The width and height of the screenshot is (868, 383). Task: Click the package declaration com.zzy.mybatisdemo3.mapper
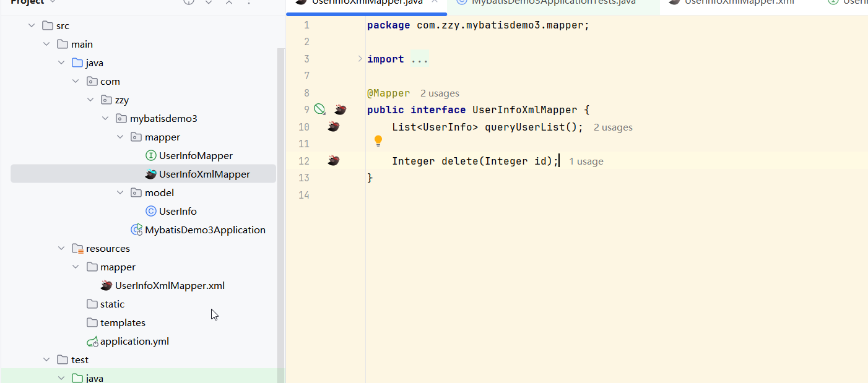500,25
